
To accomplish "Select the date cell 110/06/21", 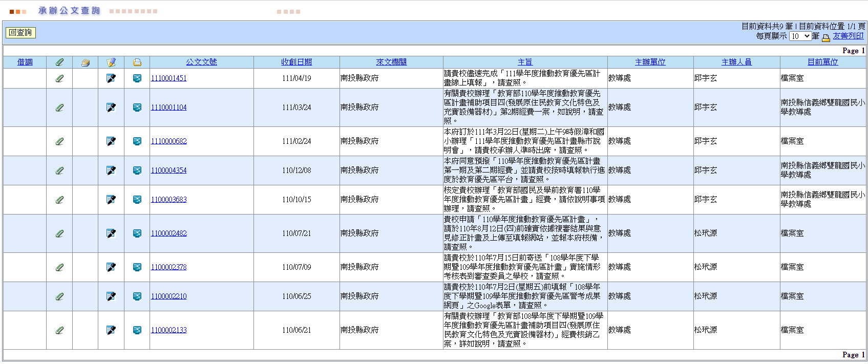I will pos(297,330).
